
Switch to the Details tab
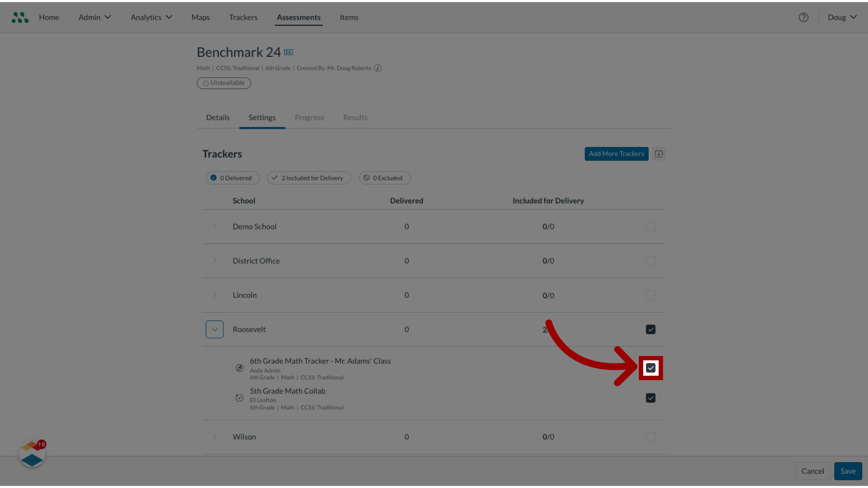coord(217,117)
